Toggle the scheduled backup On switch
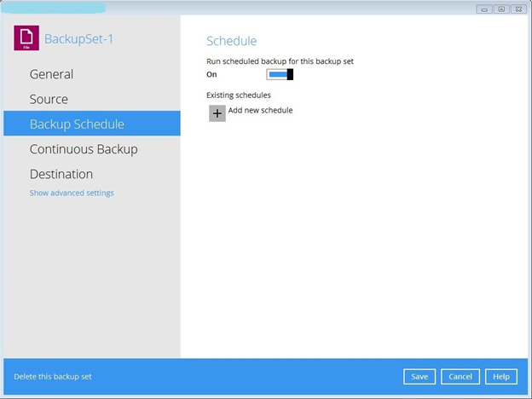This screenshot has height=399, width=532. click(280, 74)
